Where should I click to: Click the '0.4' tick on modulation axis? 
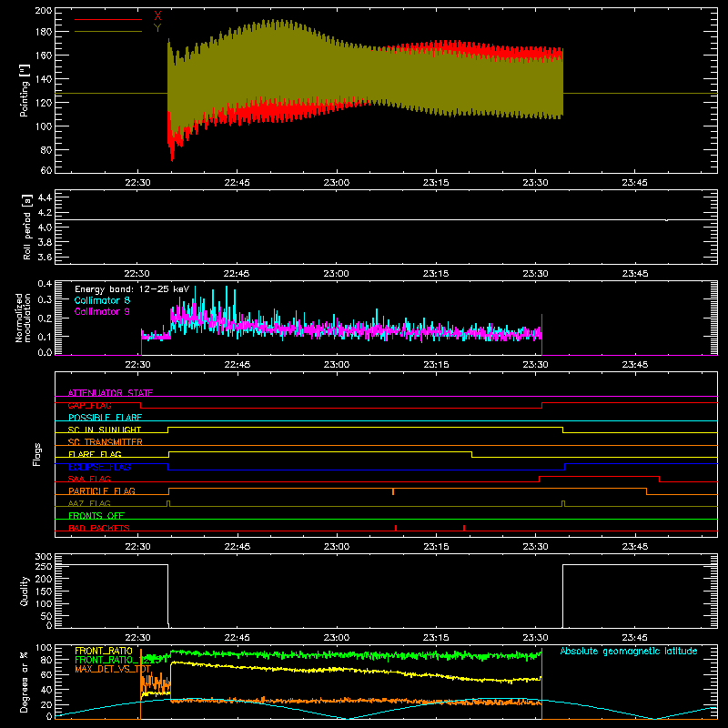[45, 284]
